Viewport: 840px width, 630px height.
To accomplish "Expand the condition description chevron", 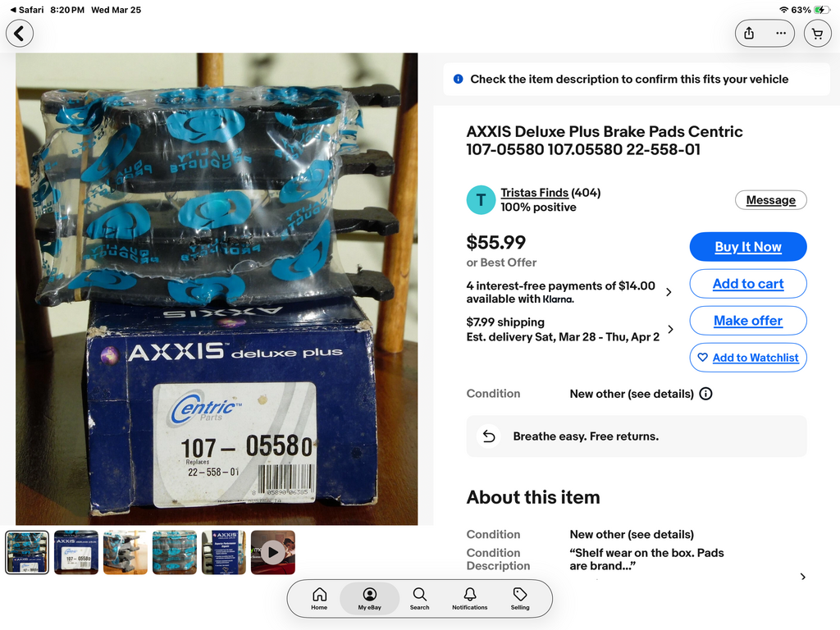I will [x=802, y=577].
